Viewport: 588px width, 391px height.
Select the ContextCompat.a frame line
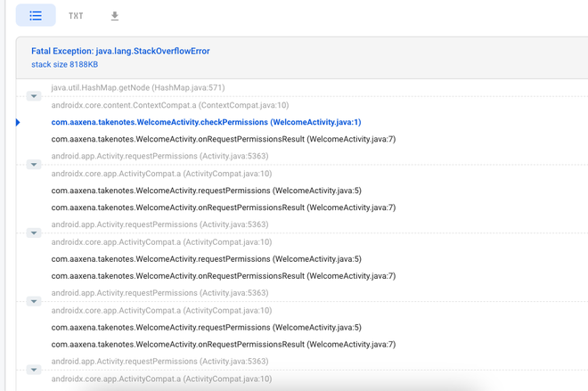pos(170,105)
